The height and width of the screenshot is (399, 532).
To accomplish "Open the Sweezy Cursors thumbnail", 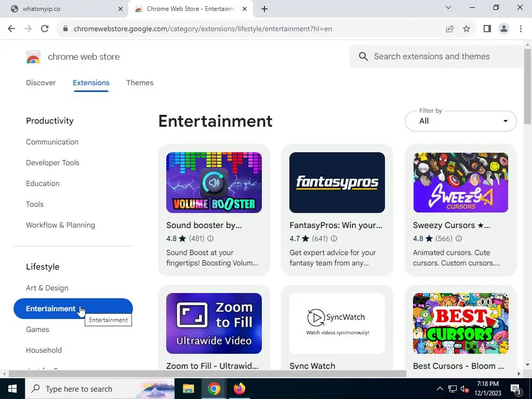I will coord(460,182).
